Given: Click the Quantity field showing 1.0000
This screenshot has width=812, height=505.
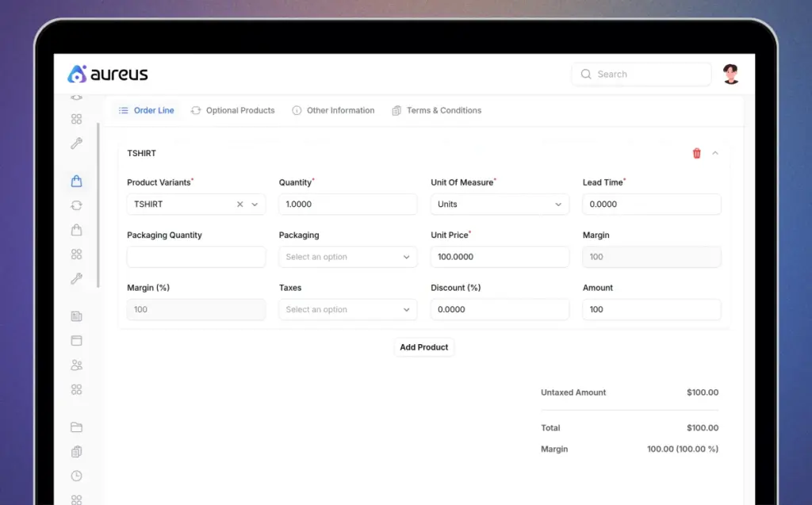Looking at the screenshot, I should (x=348, y=204).
